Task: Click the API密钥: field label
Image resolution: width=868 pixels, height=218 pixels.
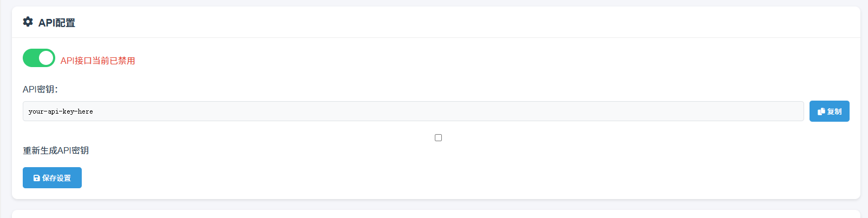Action: 40,89
